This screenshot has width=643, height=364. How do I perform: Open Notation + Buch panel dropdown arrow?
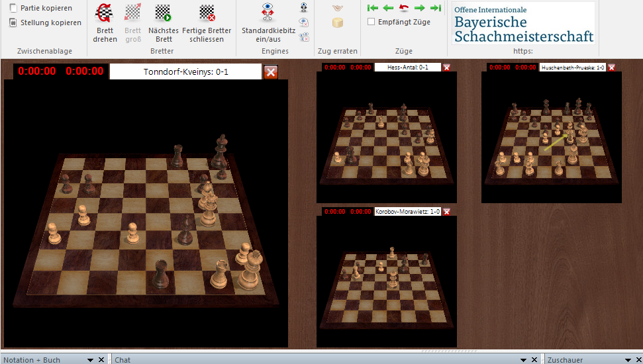[91, 359]
